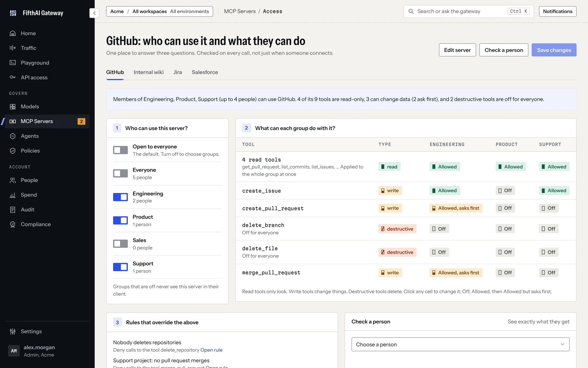
Task: Click the Acme breadcrumb
Action: point(117,11)
